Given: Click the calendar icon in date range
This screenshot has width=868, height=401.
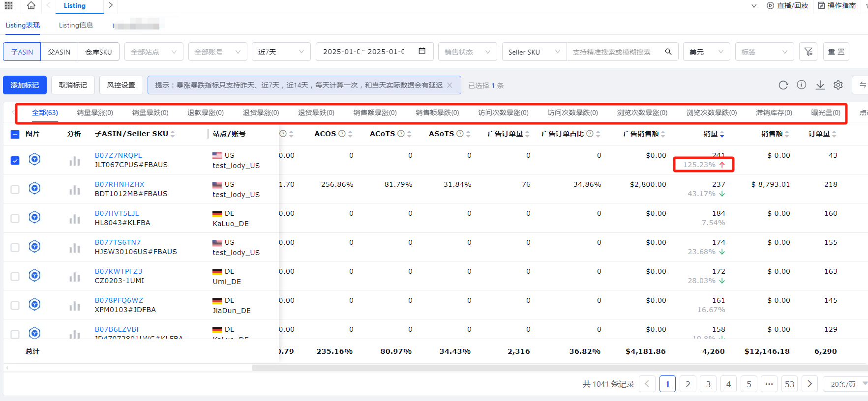Looking at the screenshot, I should 421,51.
